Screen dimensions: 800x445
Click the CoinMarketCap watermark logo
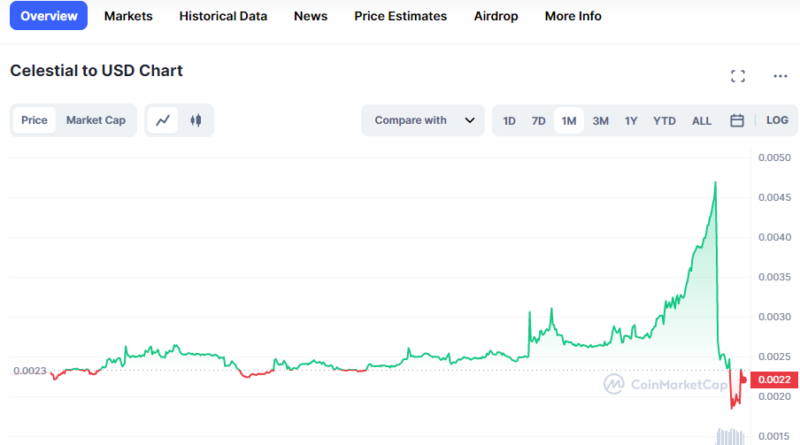pyautogui.click(x=665, y=384)
